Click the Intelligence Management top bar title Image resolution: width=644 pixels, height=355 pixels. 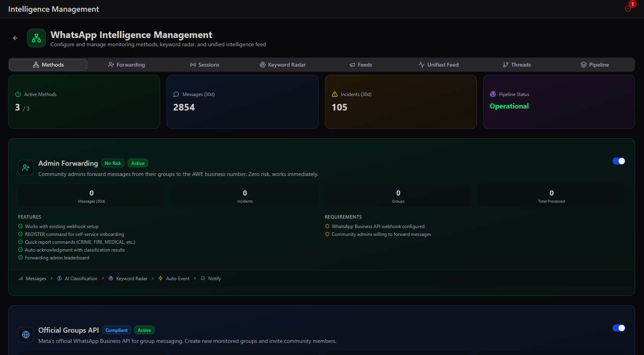(54, 9)
